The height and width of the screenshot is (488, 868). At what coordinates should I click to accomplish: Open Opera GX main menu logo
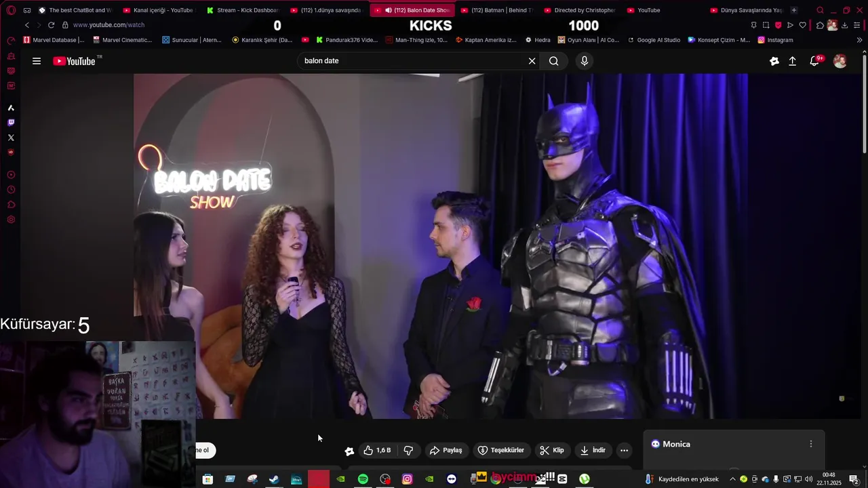click(x=11, y=10)
